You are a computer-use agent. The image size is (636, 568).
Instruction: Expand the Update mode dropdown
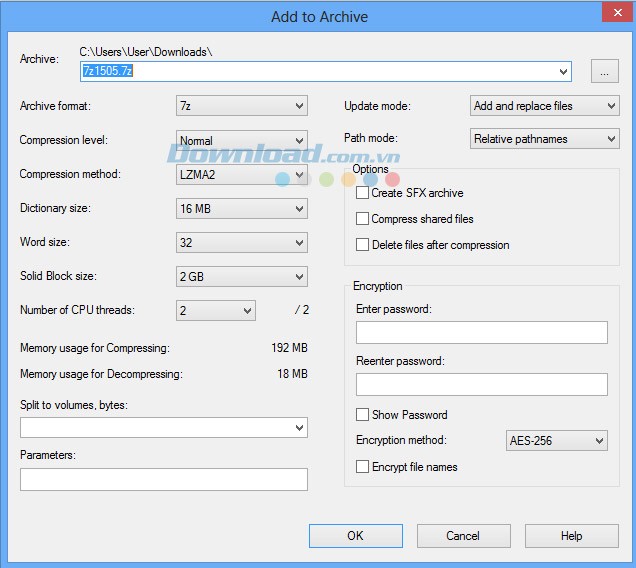(x=544, y=106)
